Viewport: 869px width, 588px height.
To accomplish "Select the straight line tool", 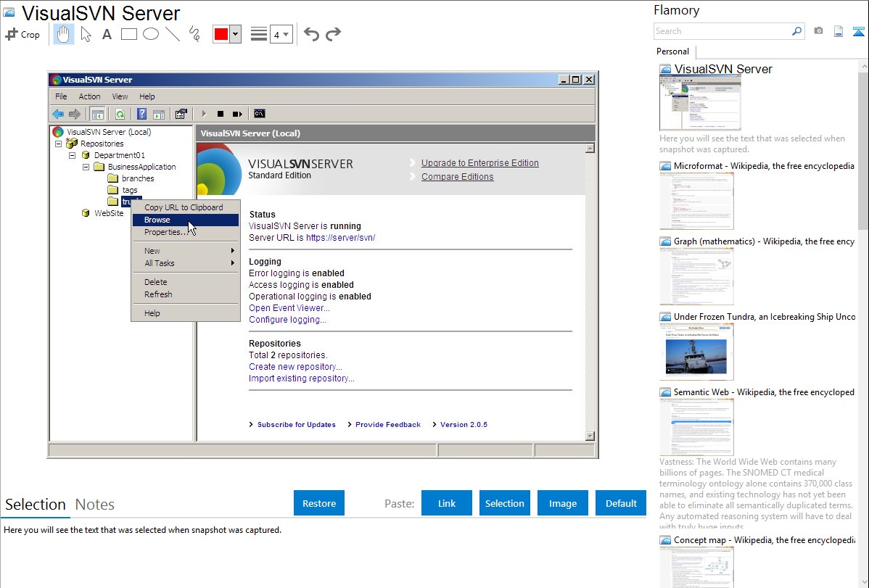I will (x=173, y=34).
